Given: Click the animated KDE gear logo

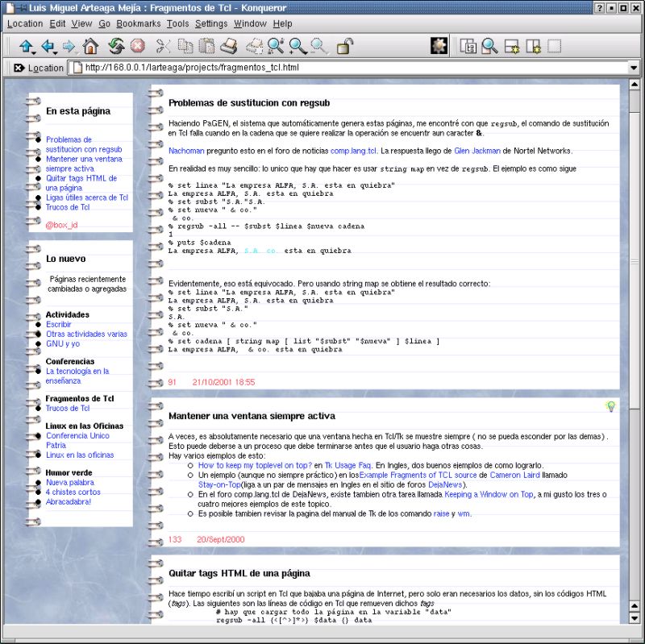Looking at the screenshot, I should 439,46.
